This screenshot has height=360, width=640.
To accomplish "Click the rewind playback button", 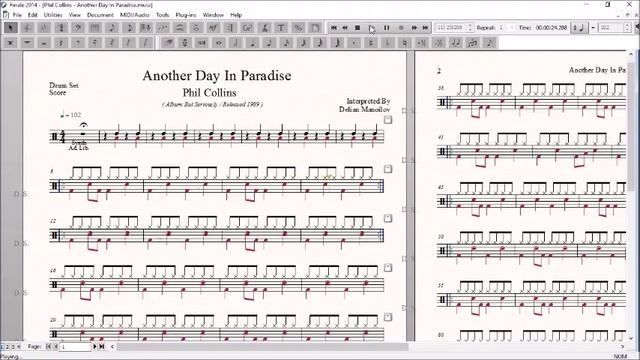I will pyautogui.click(x=345, y=28).
